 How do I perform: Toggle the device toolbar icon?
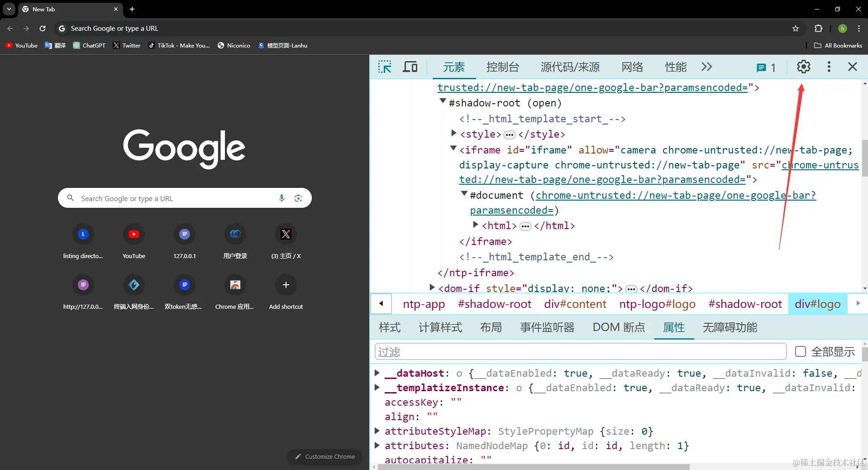(x=410, y=67)
